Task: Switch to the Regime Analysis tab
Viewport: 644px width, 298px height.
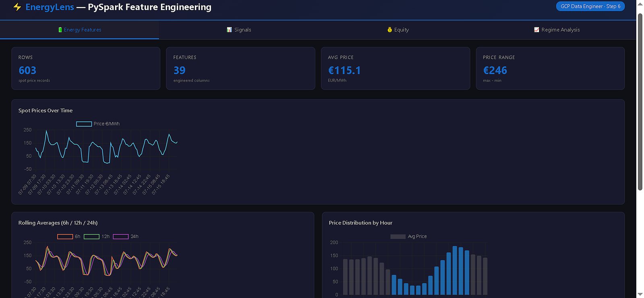Action: [557, 30]
